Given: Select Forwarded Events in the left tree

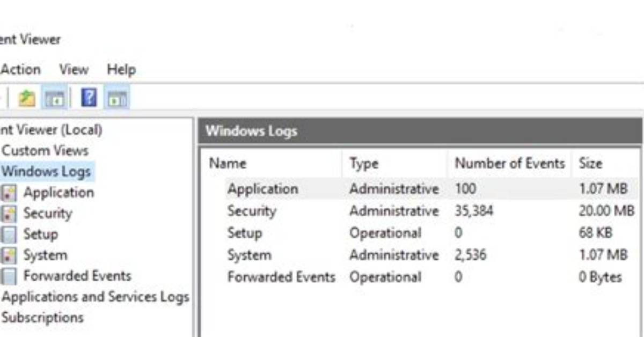Looking at the screenshot, I should coord(77,276).
